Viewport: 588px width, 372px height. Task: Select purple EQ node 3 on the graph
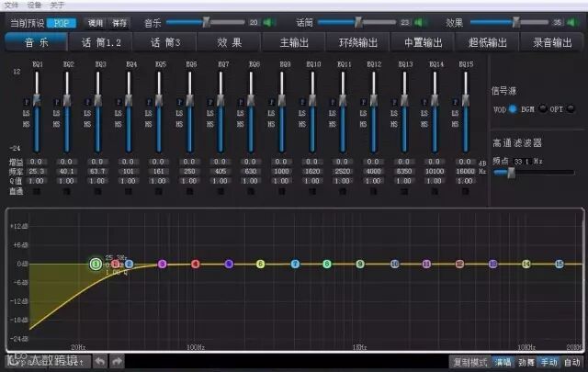point(162,264)
